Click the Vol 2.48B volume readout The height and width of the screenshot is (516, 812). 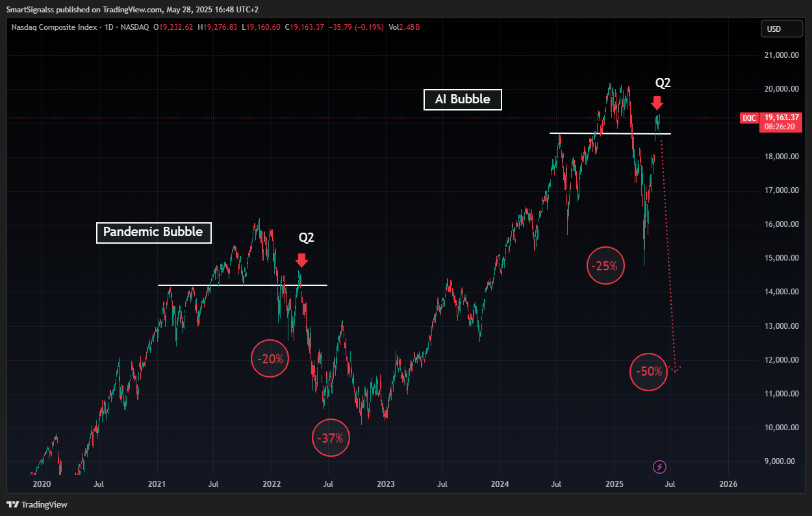[404, 27]
